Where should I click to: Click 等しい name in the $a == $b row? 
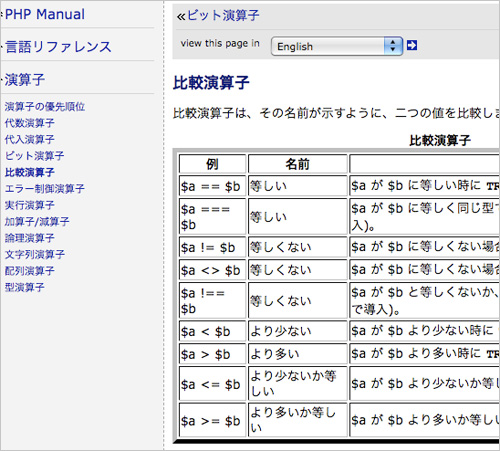(x=298, y=186)
